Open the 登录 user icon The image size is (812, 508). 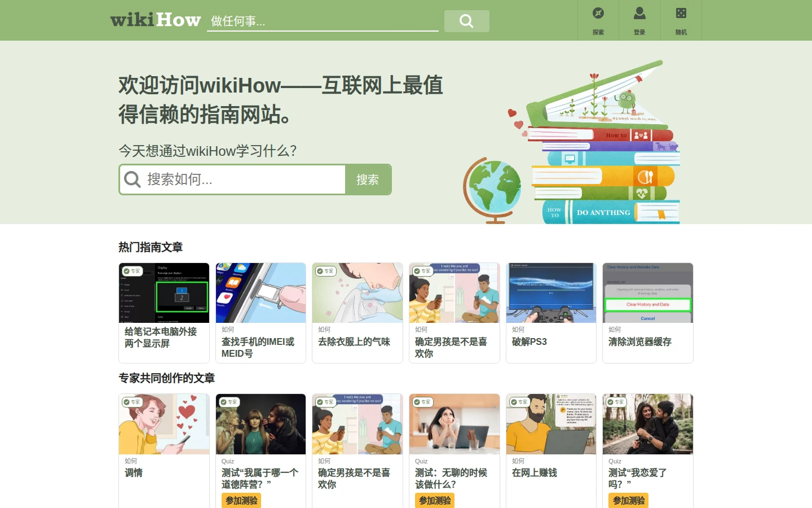pos(639,20)
